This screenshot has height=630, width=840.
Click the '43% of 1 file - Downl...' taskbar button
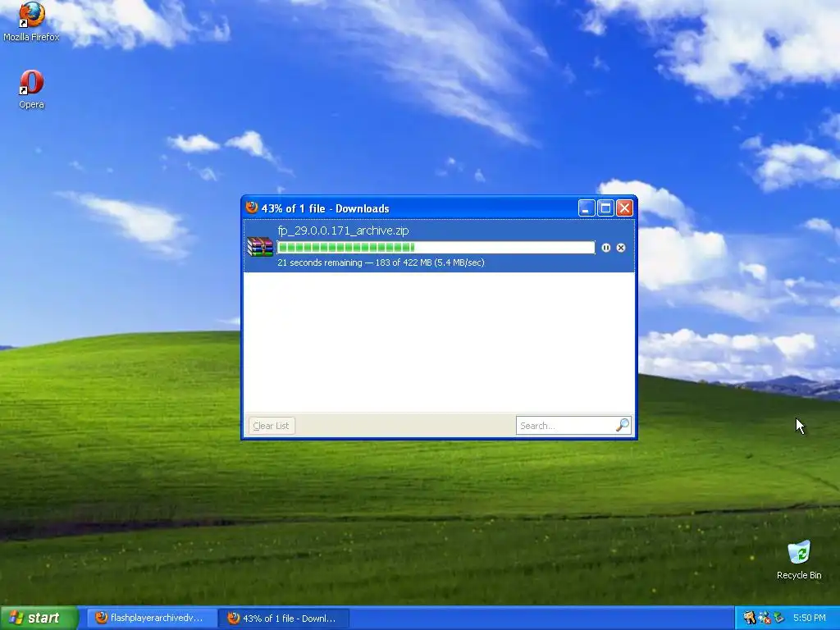click(284, 619)
